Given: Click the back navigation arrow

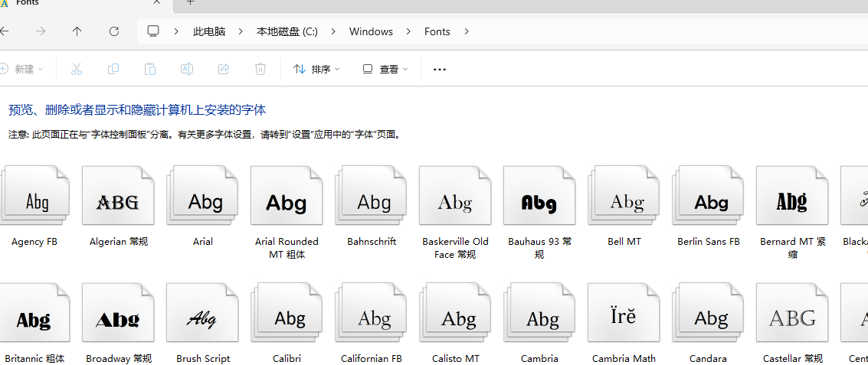Looking at the screenshot, I should click(x=5, y=31).
